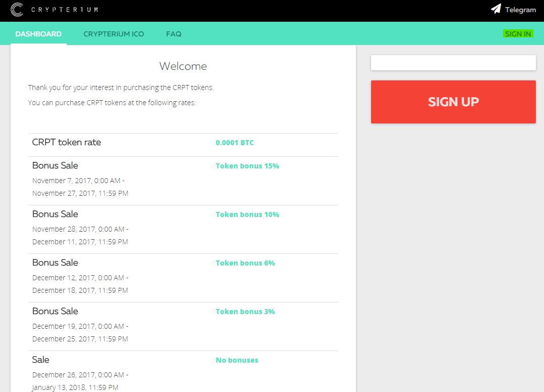Screen dimensions: 544x392
Task: Click the Bonus Sale heading with 3% bonus
Action: coord(55,312)
